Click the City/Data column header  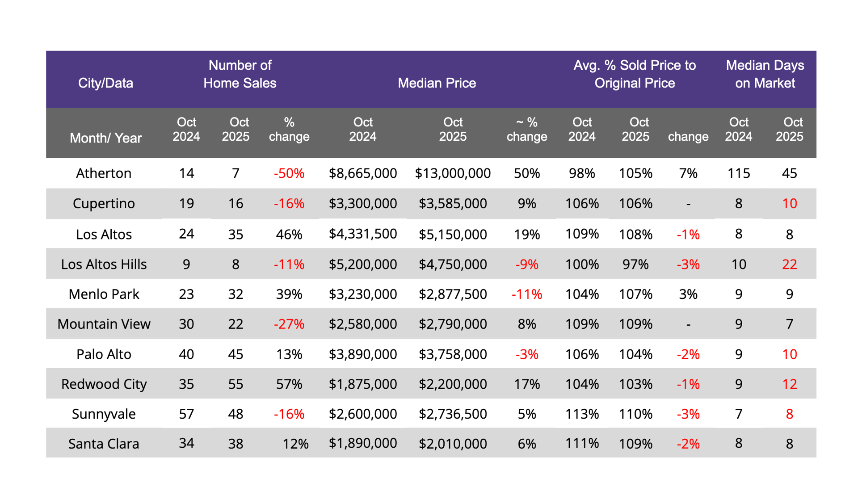[x=105, y=83]
